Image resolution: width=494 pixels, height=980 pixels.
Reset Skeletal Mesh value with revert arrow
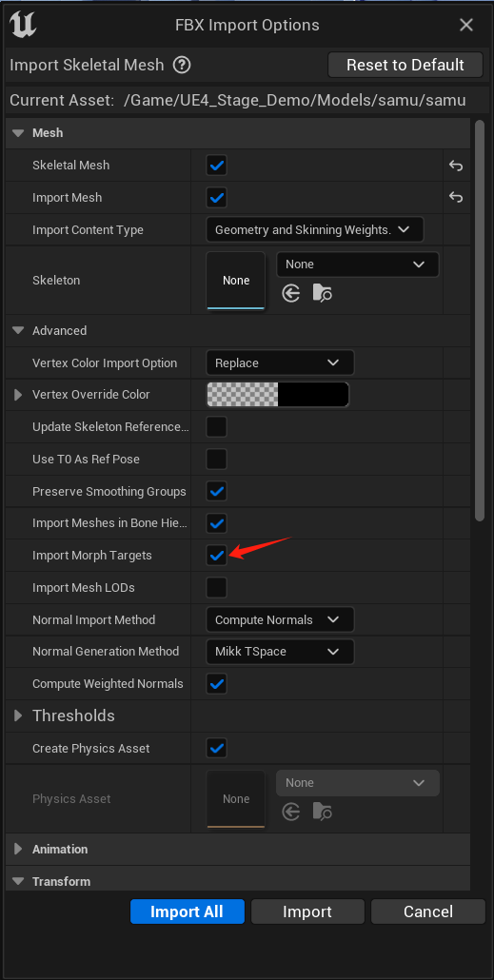click(456, 166)
